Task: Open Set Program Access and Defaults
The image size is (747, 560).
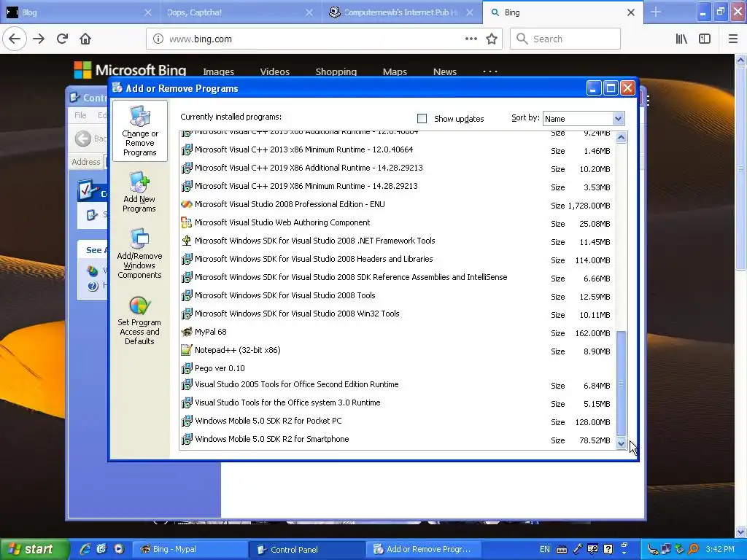Action: pos(139,321)
